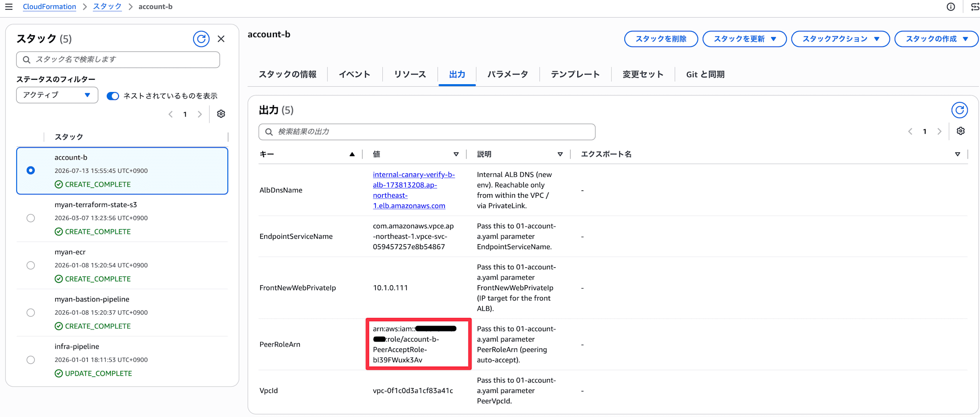
Task: Go to next page of stacks
Action: coord(199,114)
